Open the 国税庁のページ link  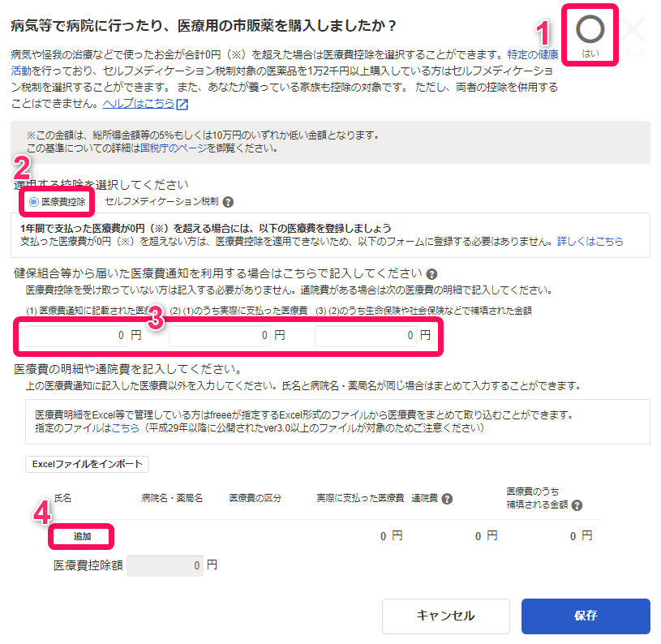pos(174,148)
